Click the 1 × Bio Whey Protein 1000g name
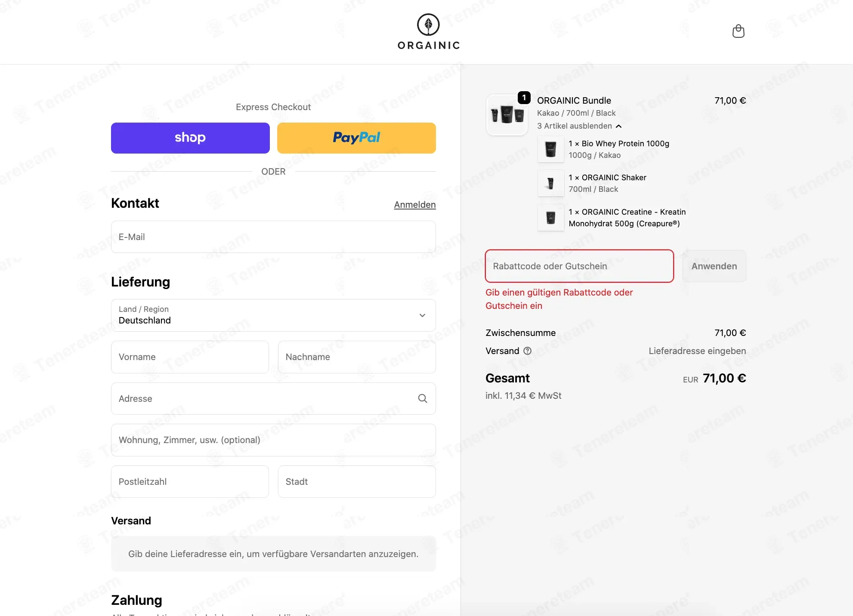 (619, 144)
